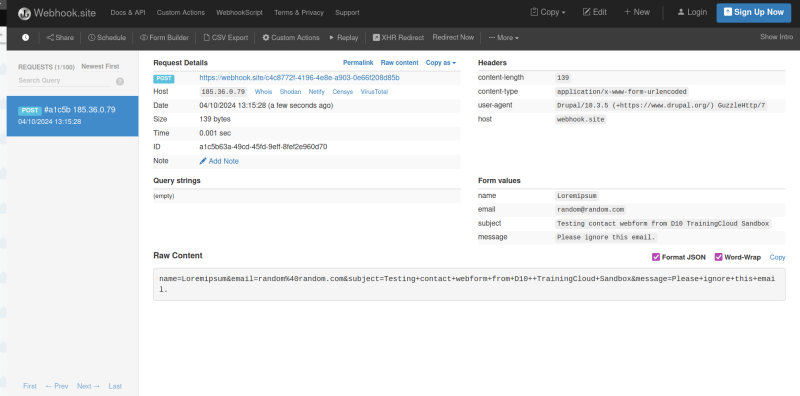Copy the raw content
The image size is (800, 396).
[778, 257]
